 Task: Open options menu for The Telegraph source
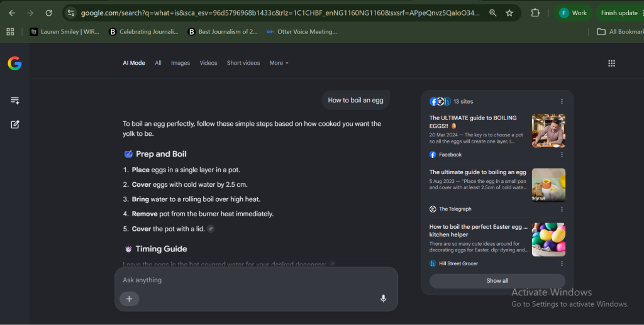coord(562,209)
